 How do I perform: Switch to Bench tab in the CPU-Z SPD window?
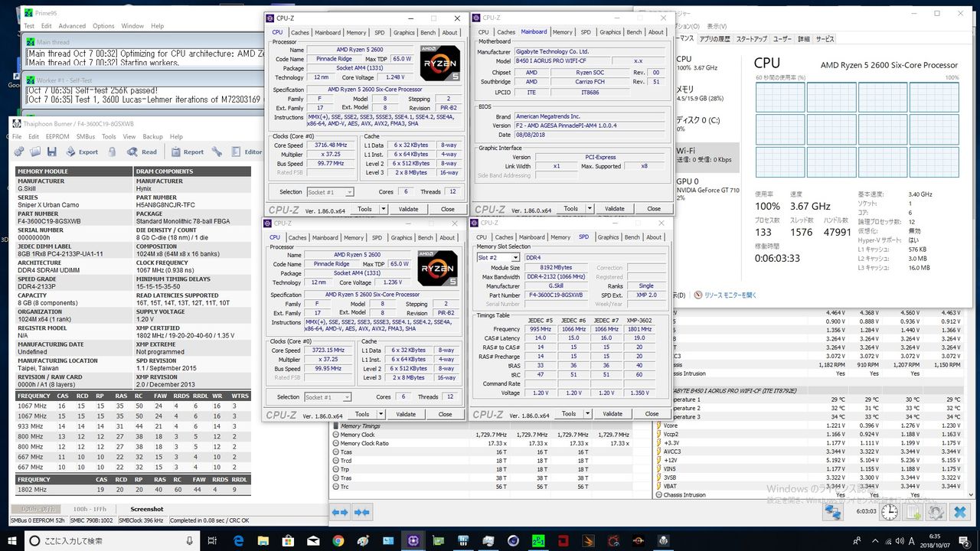coord(632,237)
